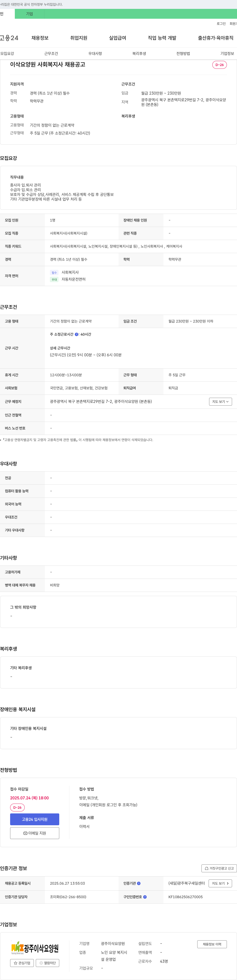Click the registration date 2025.06.27 13:55:03
This screenshot has height=980, width=237.
[67, 883]
